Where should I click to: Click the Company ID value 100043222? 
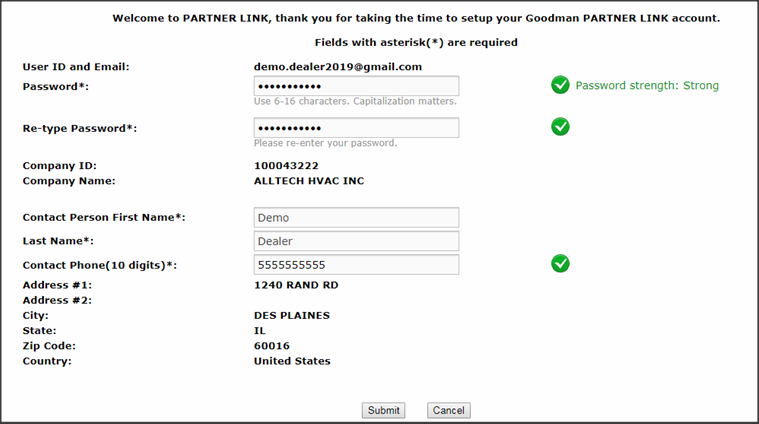pos(286,165)
